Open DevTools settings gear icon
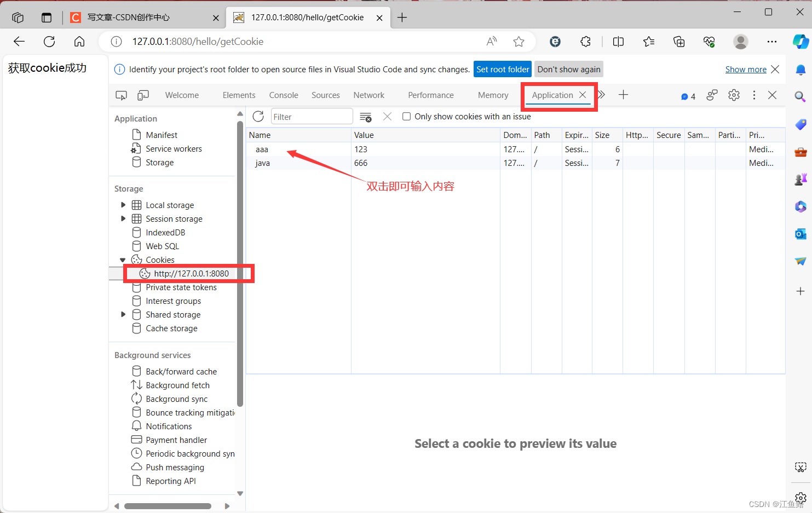The width and height of the screenshot is (812, 513). point(734,95)
